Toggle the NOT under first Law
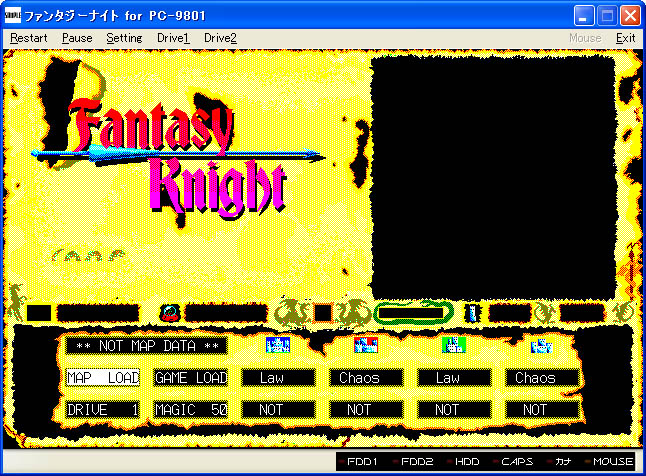Viewport: 646px width, 476px height. pyautogui.click(x=279, y=410)
